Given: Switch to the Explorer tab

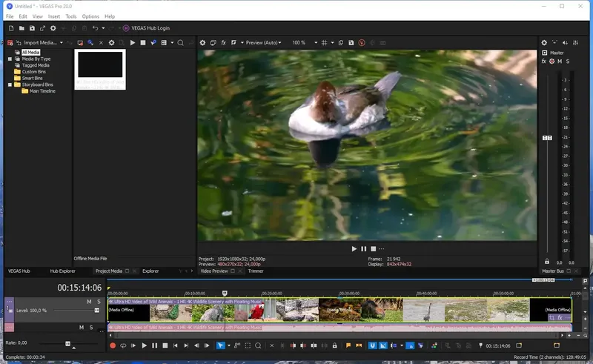Looking at the screenshot, I should coord(150,271).
